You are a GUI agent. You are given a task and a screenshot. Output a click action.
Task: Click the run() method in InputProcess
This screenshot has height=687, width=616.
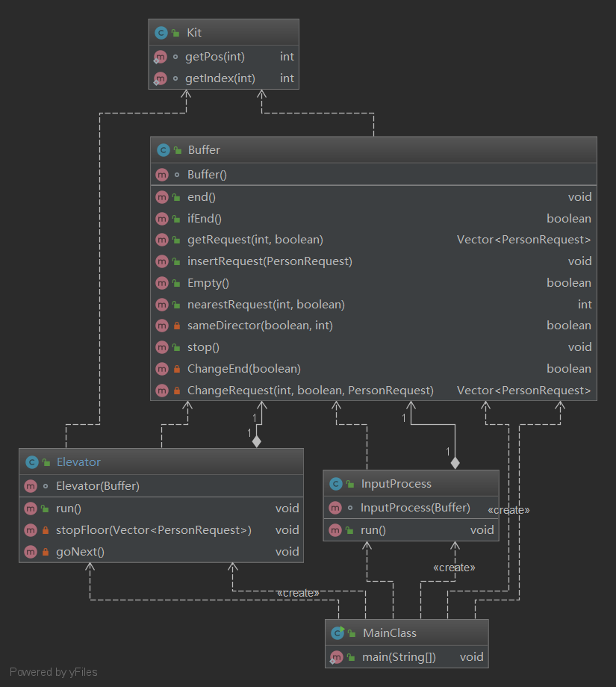373,530
